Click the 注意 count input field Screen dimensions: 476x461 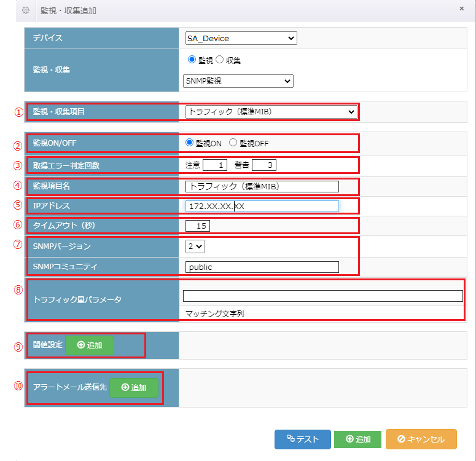[214, 165]
